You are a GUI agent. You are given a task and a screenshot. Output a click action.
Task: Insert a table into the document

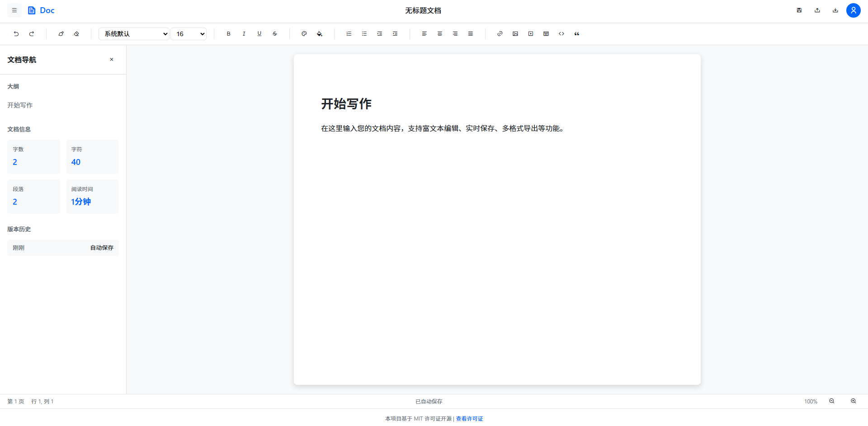(546, 33)
